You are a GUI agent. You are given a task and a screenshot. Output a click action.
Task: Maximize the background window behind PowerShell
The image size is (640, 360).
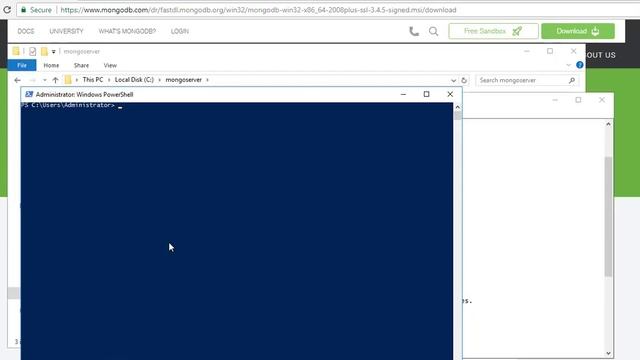coord(578,100)
